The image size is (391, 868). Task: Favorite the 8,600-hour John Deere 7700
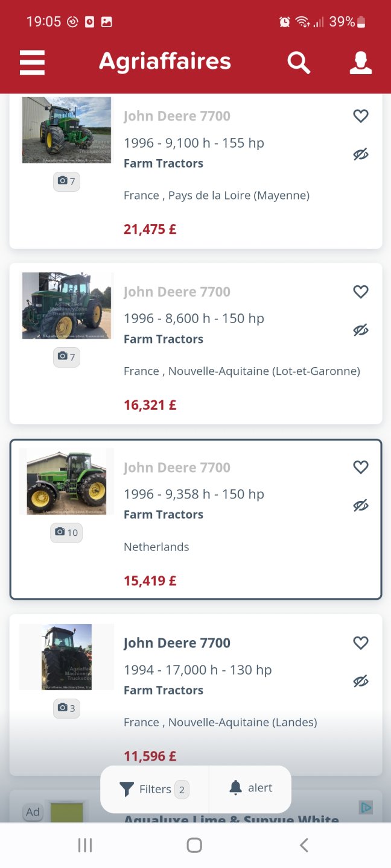coord(360,291)
